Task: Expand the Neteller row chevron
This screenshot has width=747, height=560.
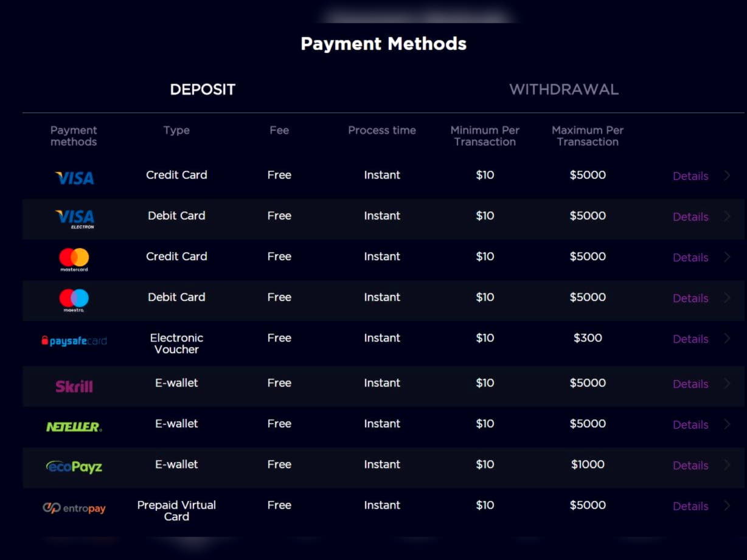Action: click(x=727, y=424)
